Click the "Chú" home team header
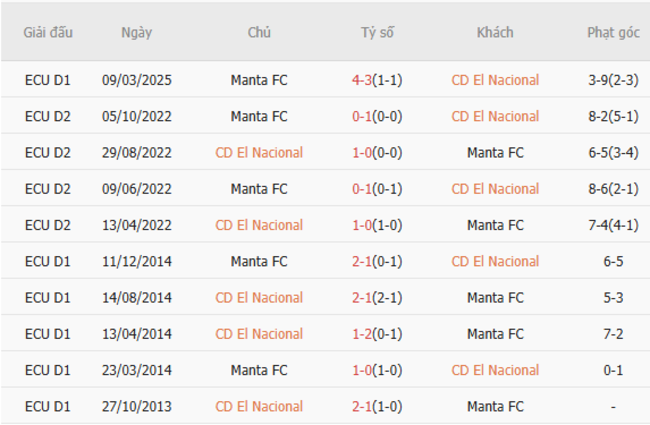 point(259,32)
